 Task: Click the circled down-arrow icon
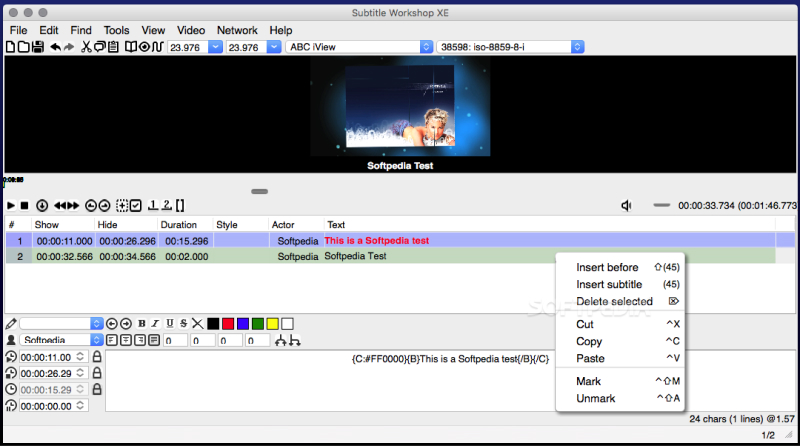click(42, 206)
